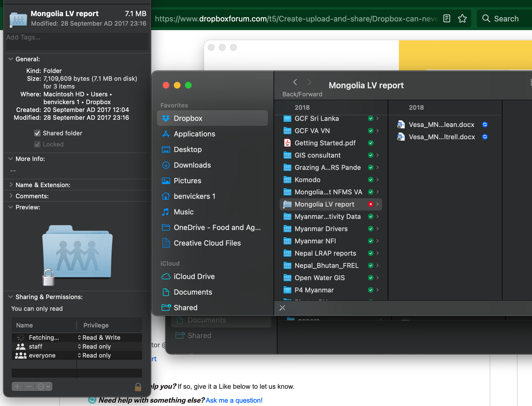The height and width of the screenshot is (406, 532).
Task: Collapse the Preview section
Action: 11,207
